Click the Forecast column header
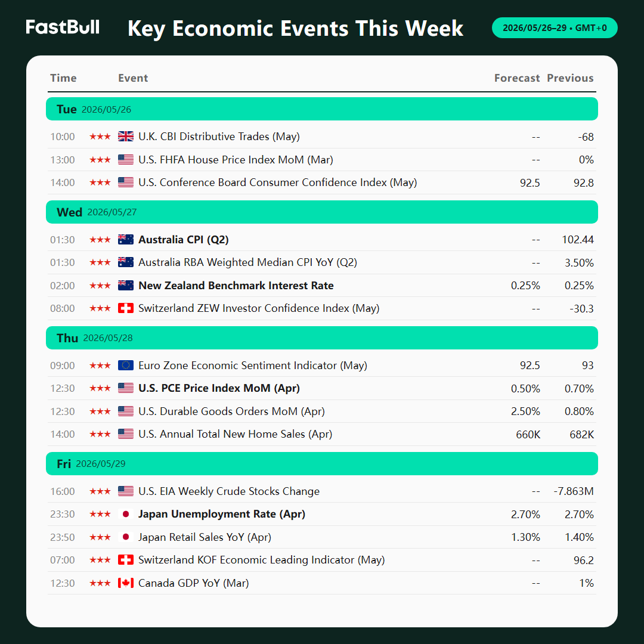This screenshot has height=644, width=644. coord(516,78)
